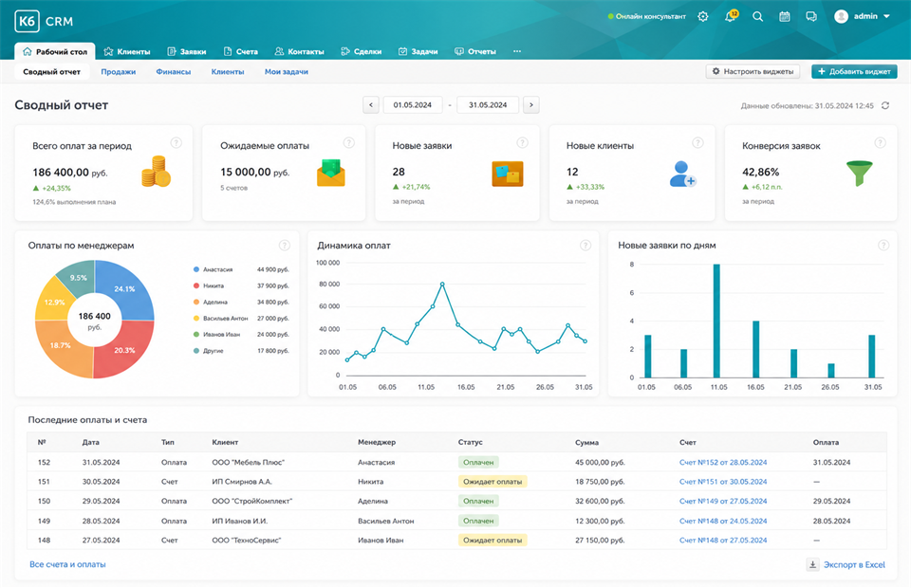911x588 pixels.
Task: Switch to the Финансы subtab
Action: [x=173, y=72]
